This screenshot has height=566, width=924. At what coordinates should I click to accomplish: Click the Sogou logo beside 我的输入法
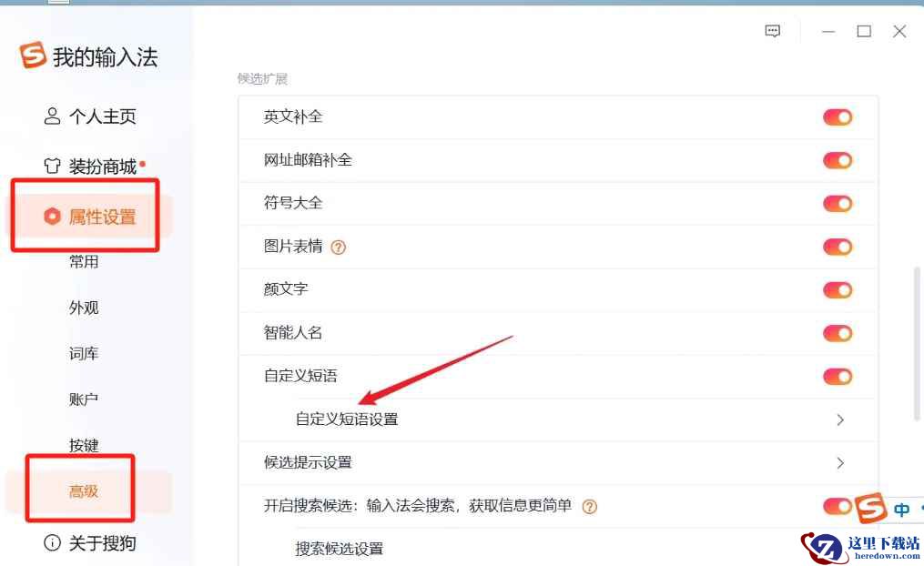click(x=33, y=55)
